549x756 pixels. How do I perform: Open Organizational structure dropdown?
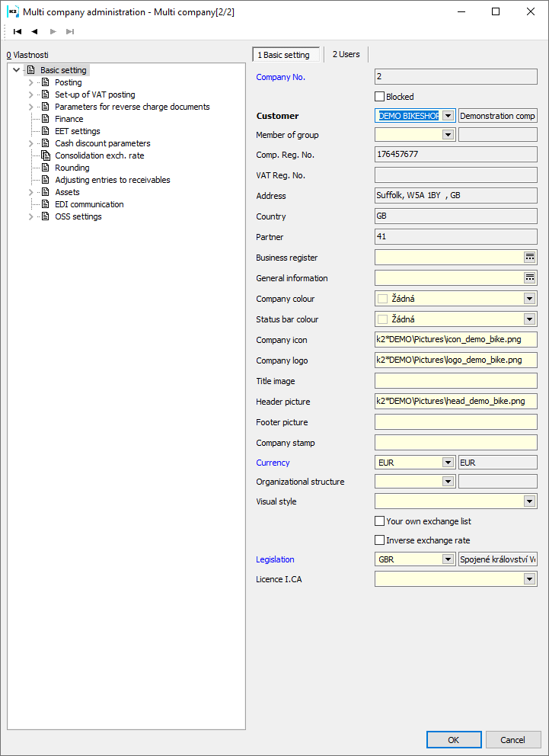coord(448,482)
